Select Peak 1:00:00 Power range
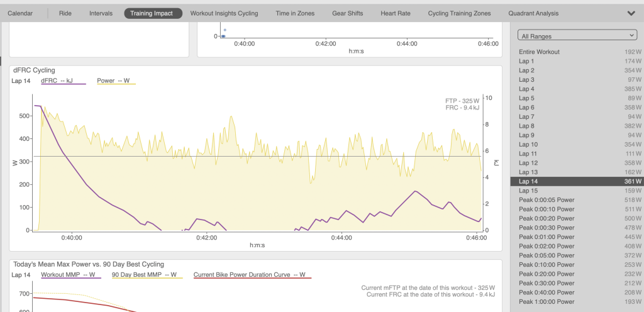Viewport: 644px width, 312px height. click(x=577, y=301)
